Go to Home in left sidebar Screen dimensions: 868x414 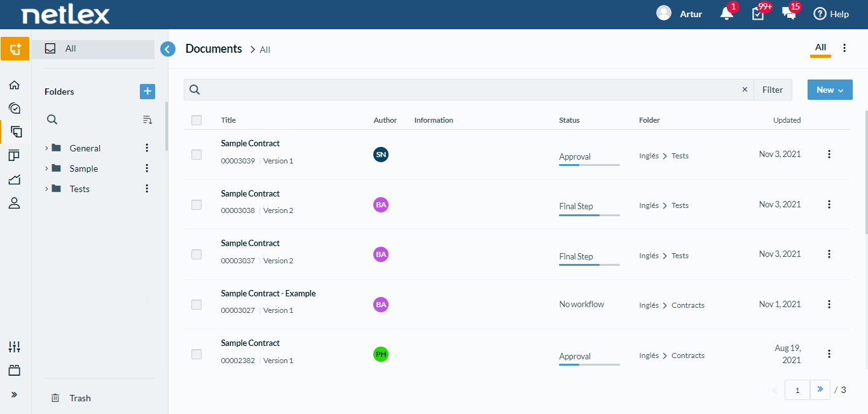(x=14, y=85)
